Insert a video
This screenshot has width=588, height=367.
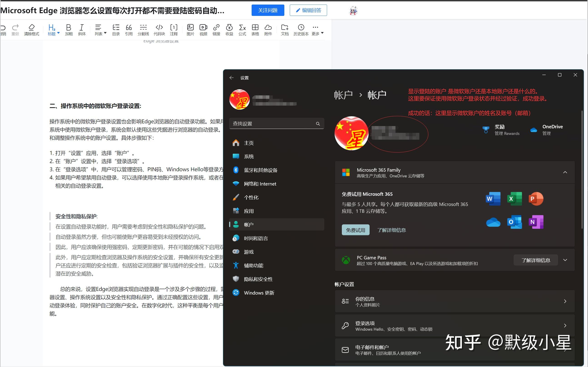click(x=203, y=29)
